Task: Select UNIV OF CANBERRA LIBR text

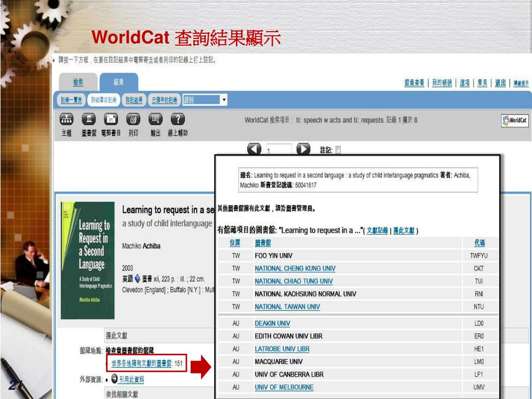Action: [289, 375]
